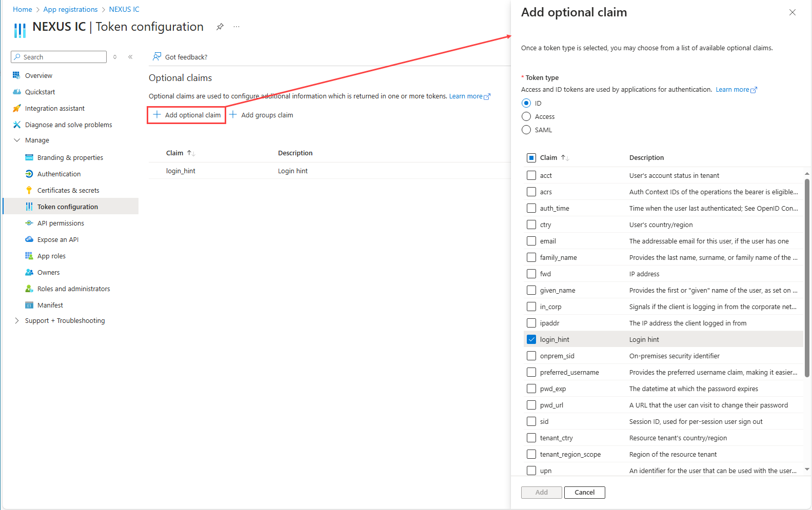
Task: Check the sid claim checkbox
Action: coord(531,421)
